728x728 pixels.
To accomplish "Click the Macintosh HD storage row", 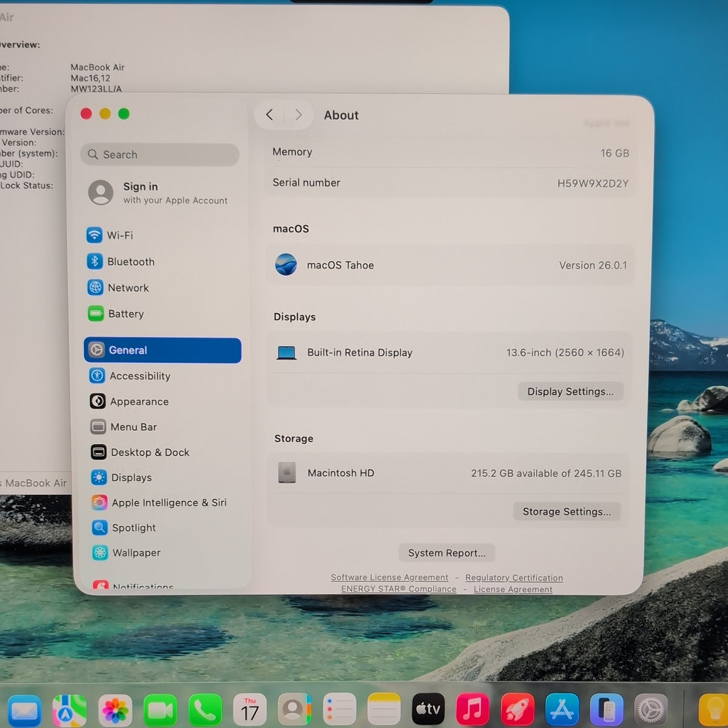I will click(448, 473).
